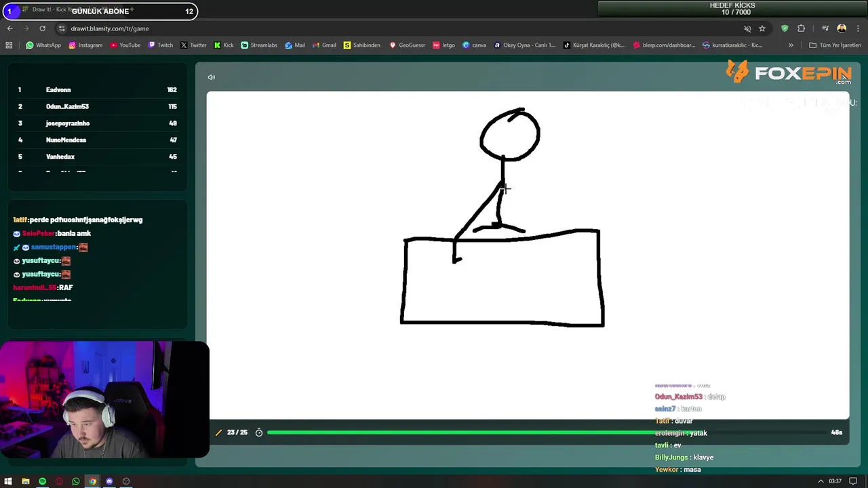Open the GeoGuessr bookmark
This screenshot has height=488, width=868.
pos(407,45)
